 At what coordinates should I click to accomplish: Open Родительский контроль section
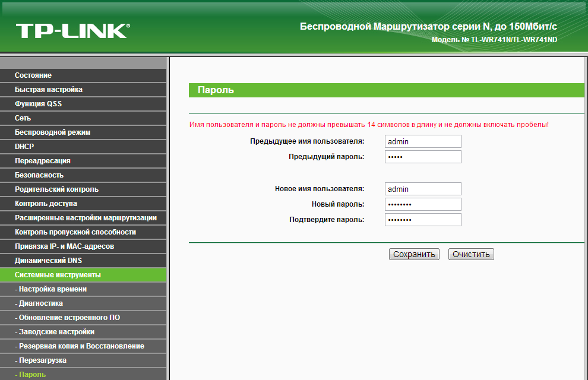point(83,189)
